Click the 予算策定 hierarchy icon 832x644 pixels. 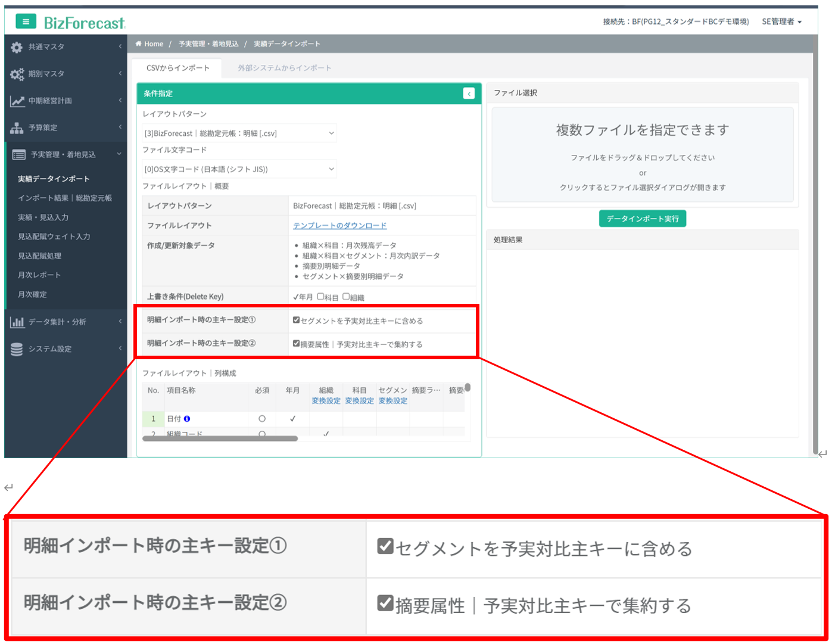click(17, 127)
